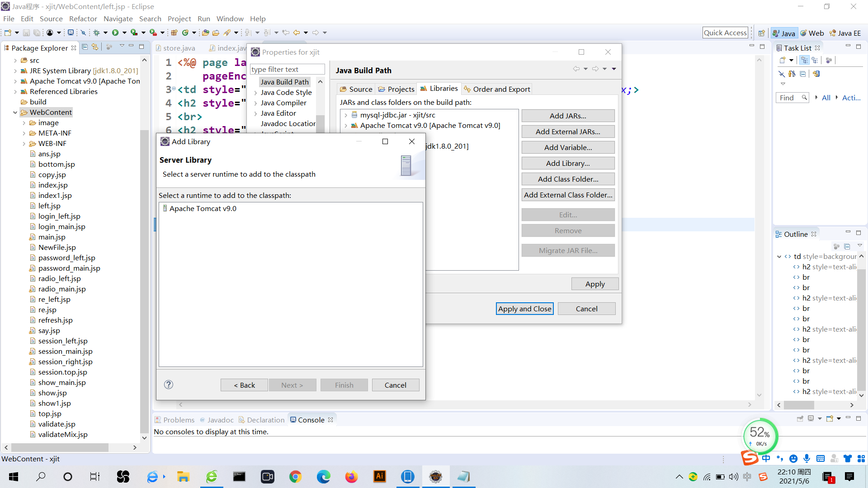Click the green Run button icon

[115, 33]
